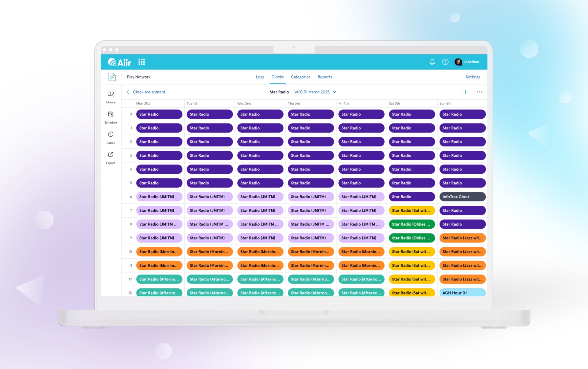The height and width of the screenshot is (369, 588).
Task: Open the Library sidebar item
Action: pos(111,97)
